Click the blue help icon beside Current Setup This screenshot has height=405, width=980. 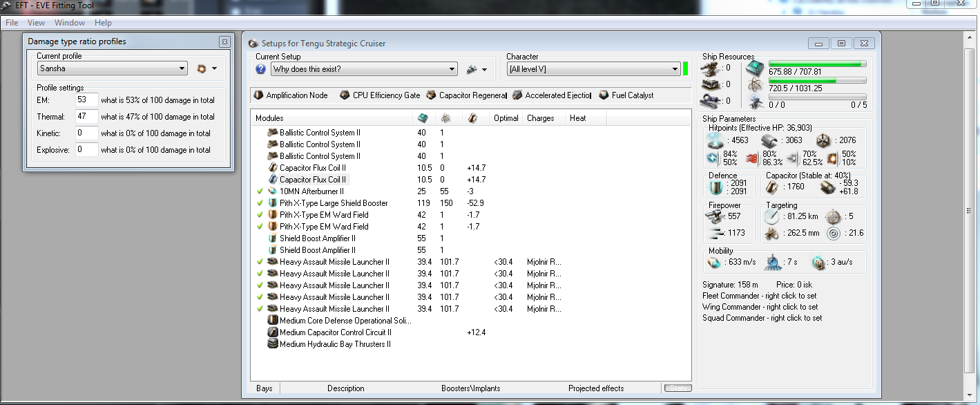point(261,69)
